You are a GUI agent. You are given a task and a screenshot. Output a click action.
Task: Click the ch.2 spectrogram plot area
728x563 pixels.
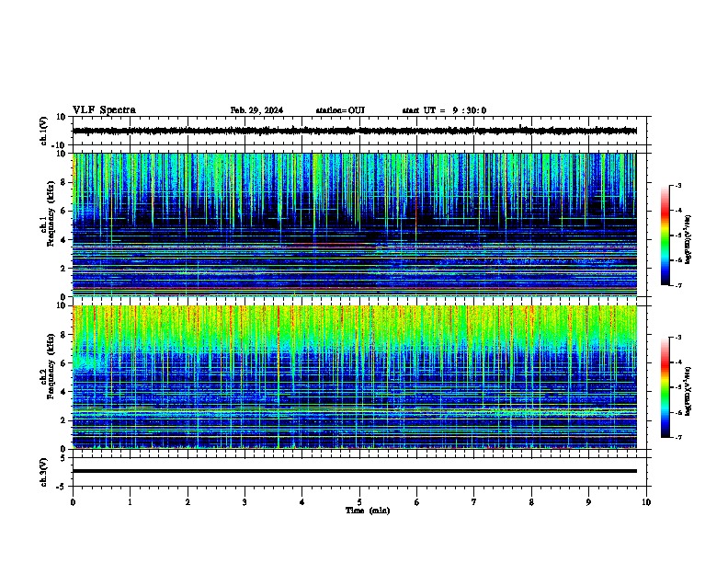[355, 377]
